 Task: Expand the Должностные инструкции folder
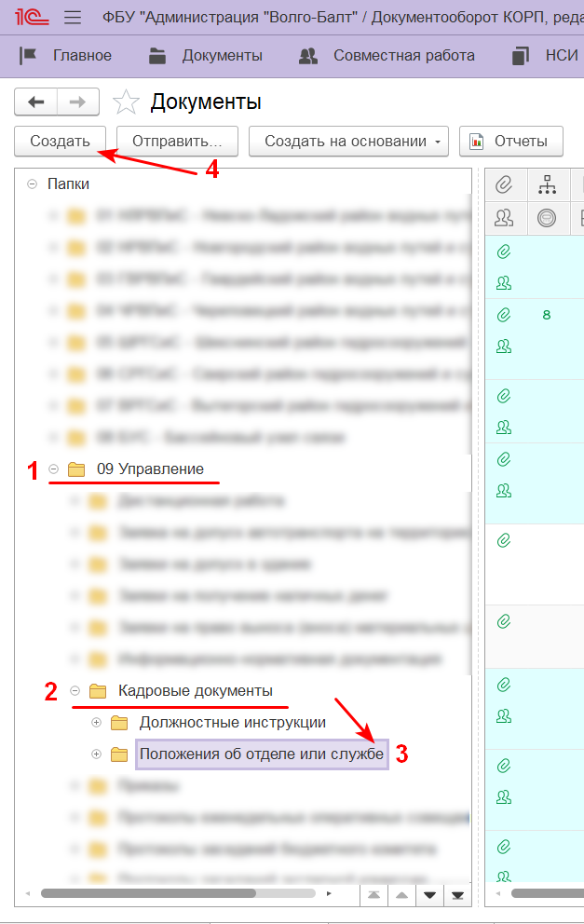[96, 723]
